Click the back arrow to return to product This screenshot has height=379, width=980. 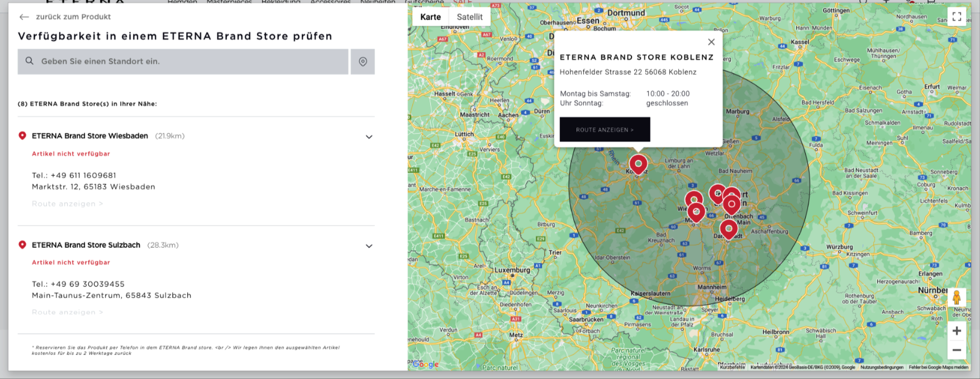click(24, 17)
